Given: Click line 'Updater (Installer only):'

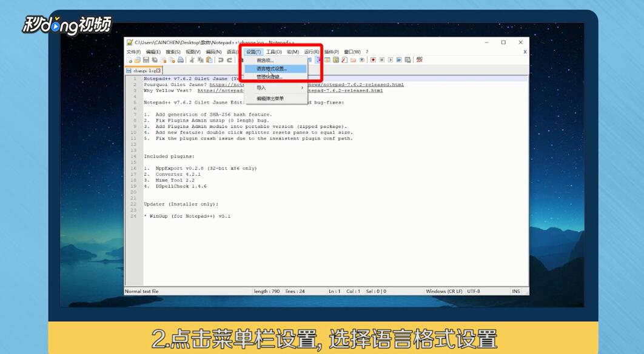Looking at the screenshot, I should pyautogui.click(x=181, y=204).
